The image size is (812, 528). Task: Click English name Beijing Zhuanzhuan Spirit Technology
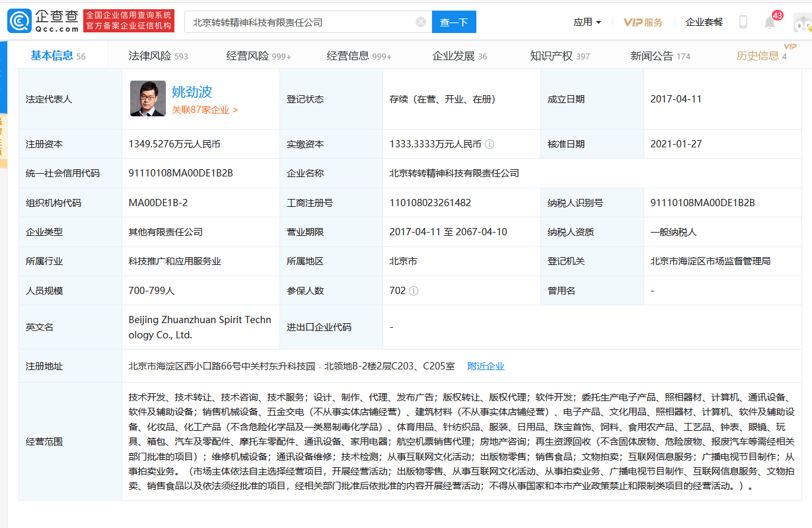click(x=200, y=327)
